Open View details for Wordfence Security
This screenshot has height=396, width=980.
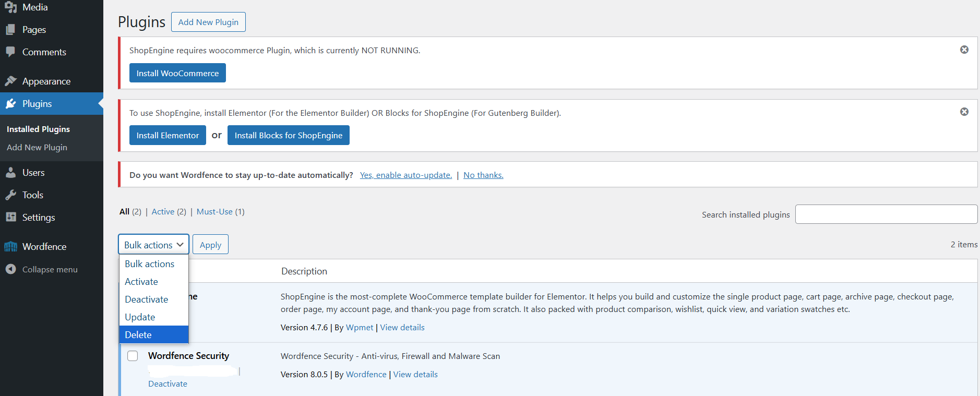(x=415, y=375)
